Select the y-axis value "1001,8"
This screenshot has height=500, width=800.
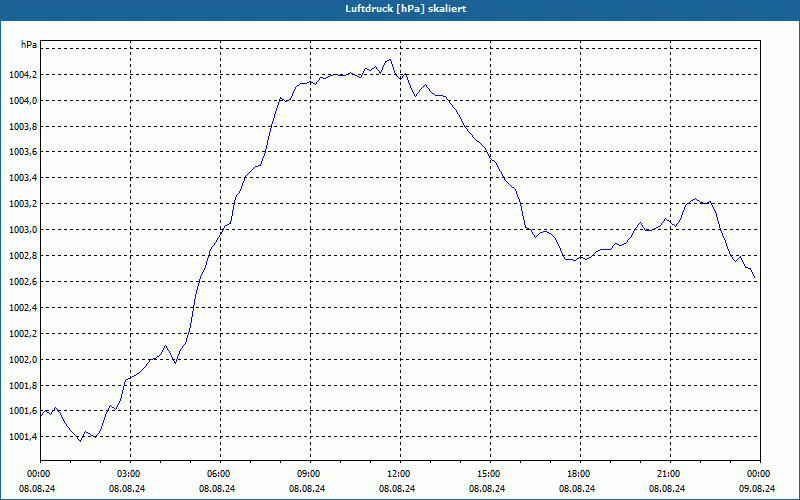tap(23, 386)
